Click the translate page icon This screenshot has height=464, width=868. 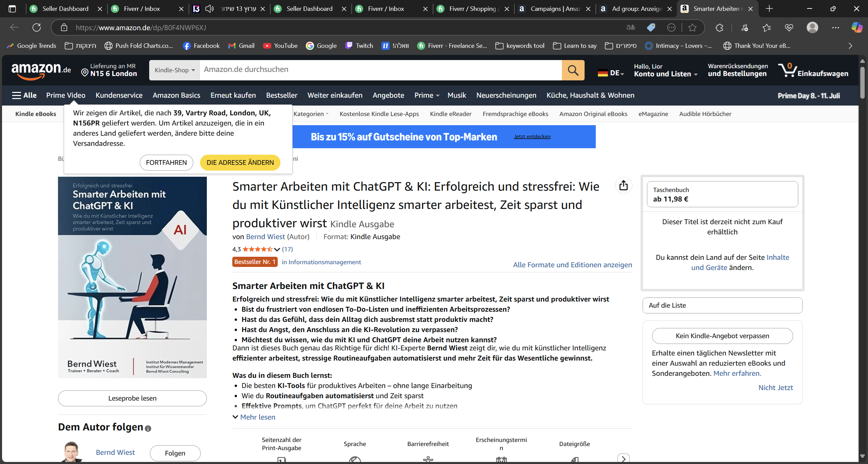pos(631,27)
